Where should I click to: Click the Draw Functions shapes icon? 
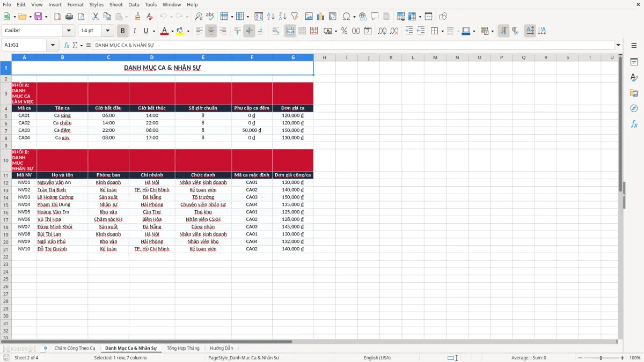tap(443, 17)
